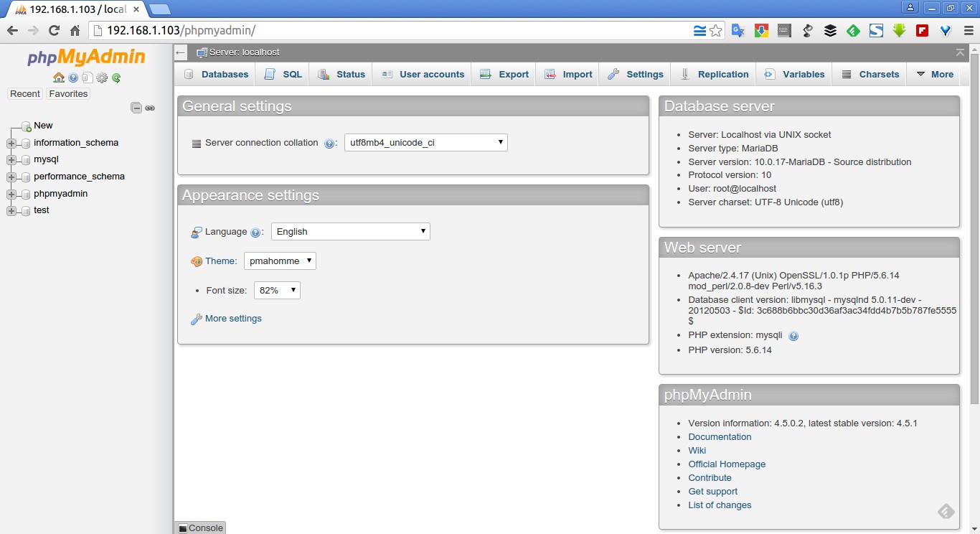This screenshot has width=980, height=534.
Task: Open the Language dropdown
Action: [351, 231]
